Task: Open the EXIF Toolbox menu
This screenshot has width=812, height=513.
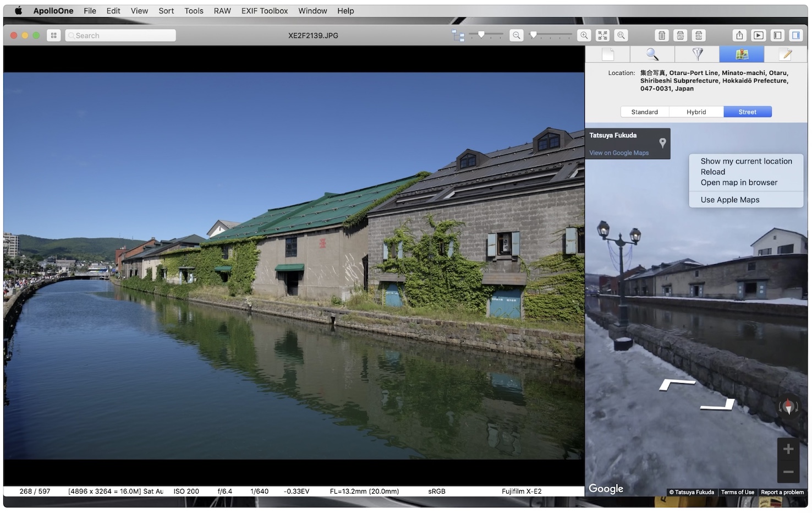Action: click(x=264, y=10)
